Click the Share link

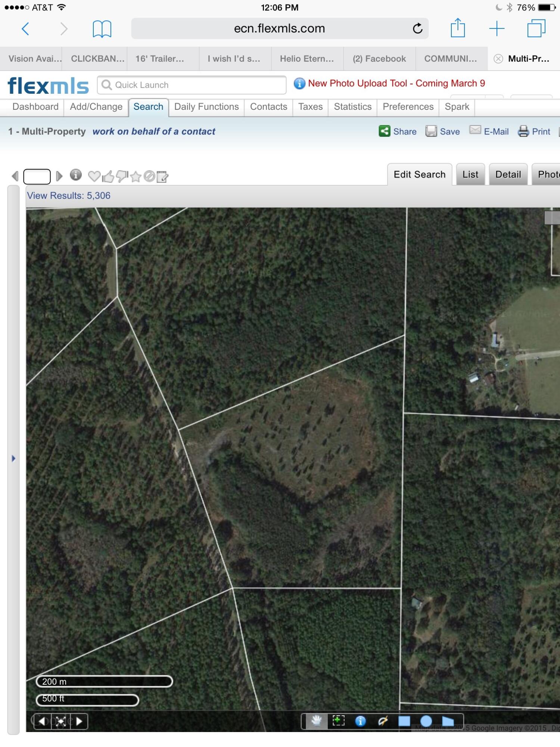point(398,131)
